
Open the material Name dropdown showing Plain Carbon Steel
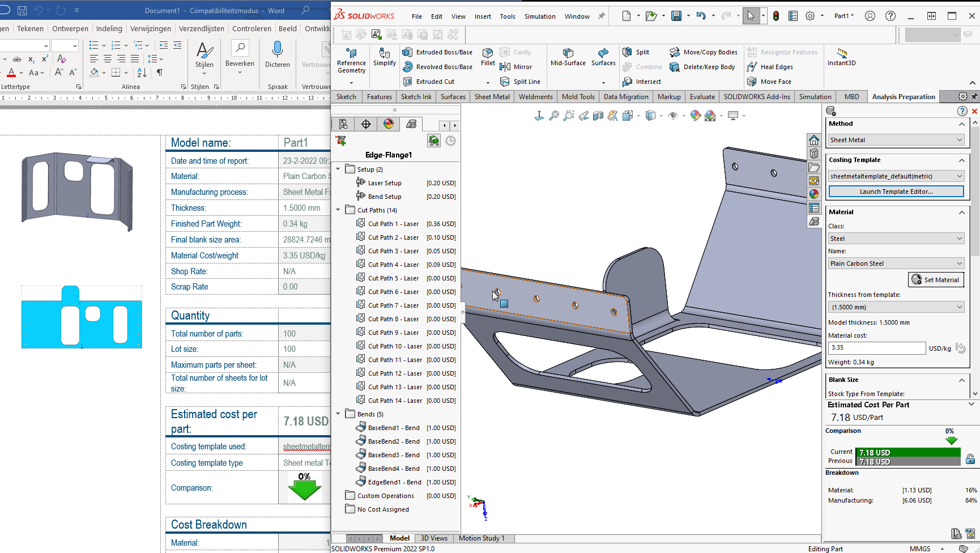tap(896, 263)
